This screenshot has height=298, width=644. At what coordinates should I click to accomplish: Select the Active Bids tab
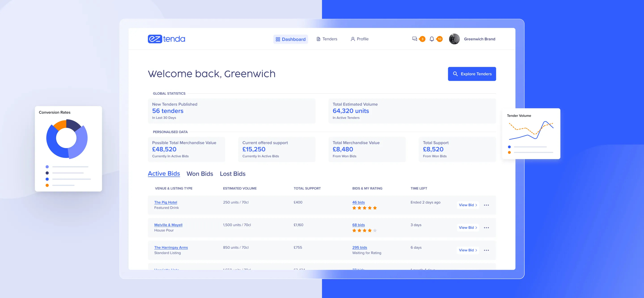pyautogui.click(x=164, y=174)
